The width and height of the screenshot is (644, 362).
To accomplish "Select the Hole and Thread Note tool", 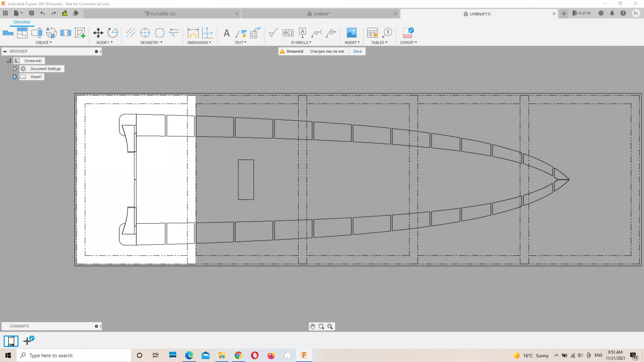I will 255,33.
